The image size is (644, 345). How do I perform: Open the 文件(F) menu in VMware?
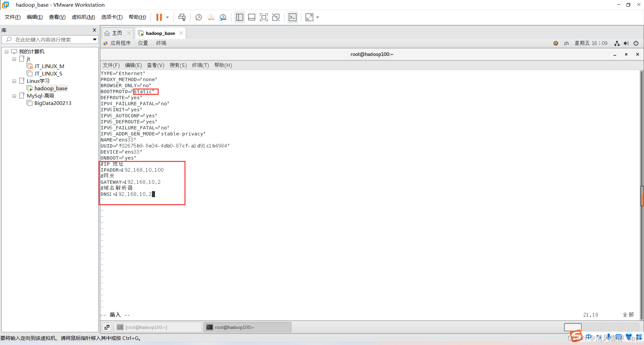(x=13, y=17)
